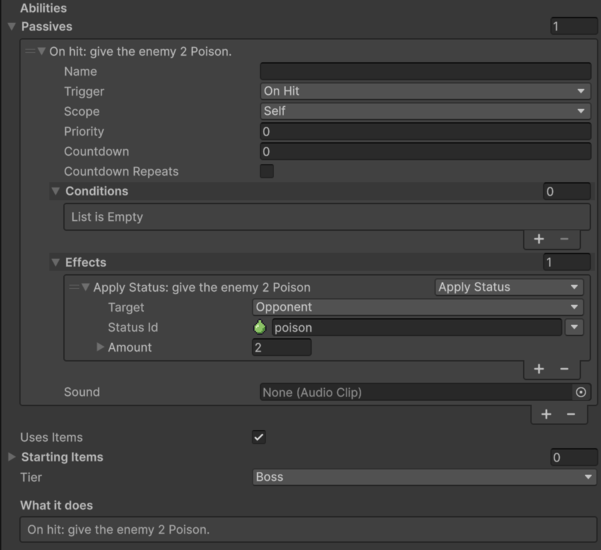Remove passive with Passives minus button
The height and width of the screenshot is (550, 601).
pyautogui.click(x=571, y=414)
